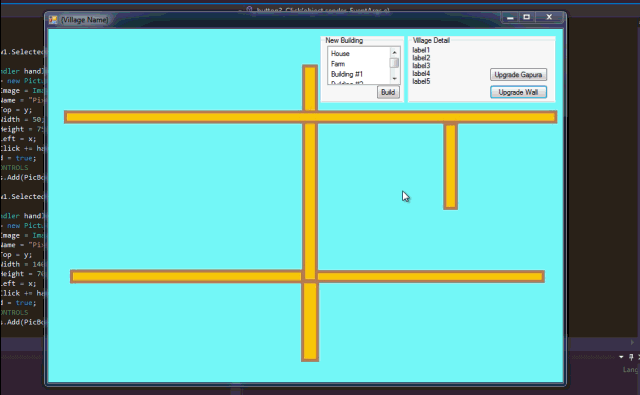640x395 pixels.
Task: Click label1 in Village Detail
Action: pyautogui.click(x=421, y=50)
